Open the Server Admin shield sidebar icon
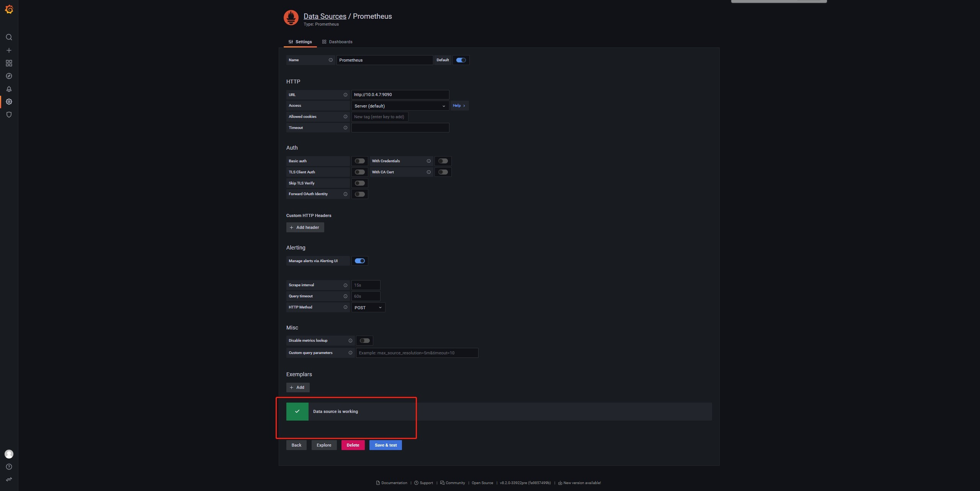Image resolution: width=980 pixels, height=491 pixels. coord(9,115)
